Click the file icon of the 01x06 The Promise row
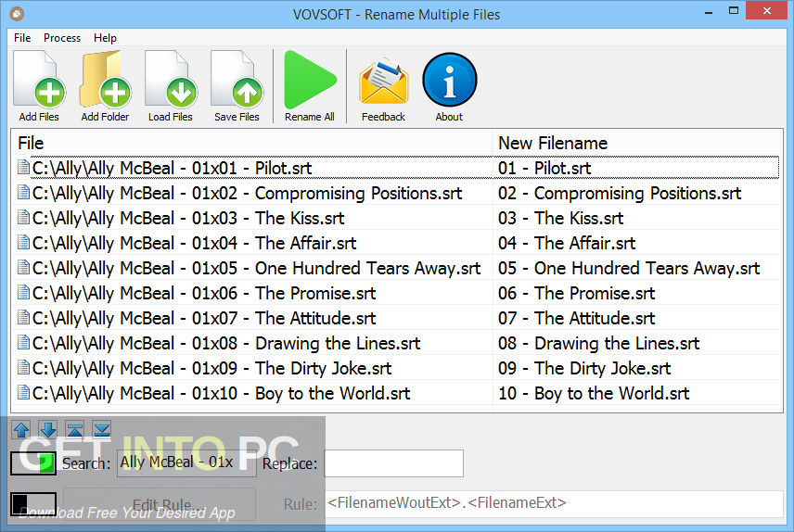The image size is (794, 532). point(23,292)
